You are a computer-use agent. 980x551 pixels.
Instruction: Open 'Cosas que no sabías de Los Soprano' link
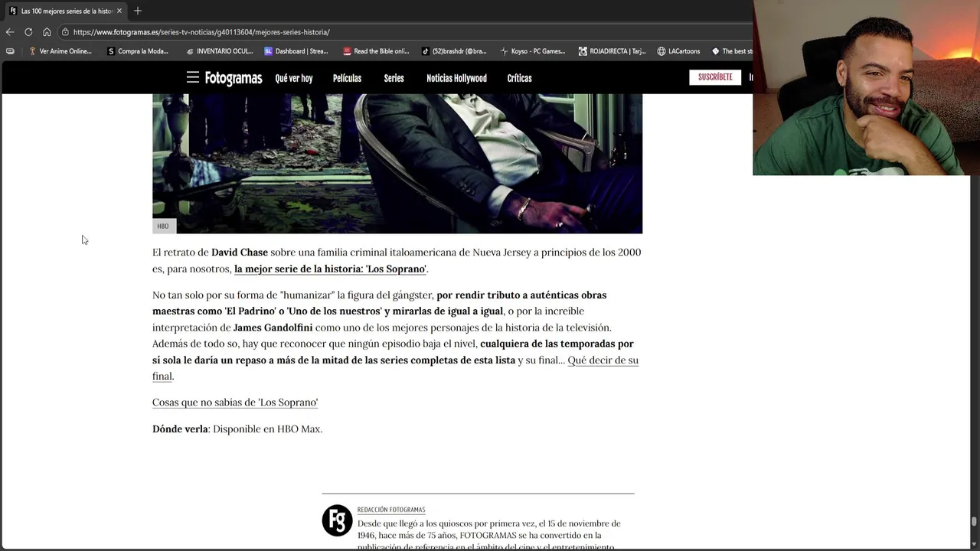235,403
